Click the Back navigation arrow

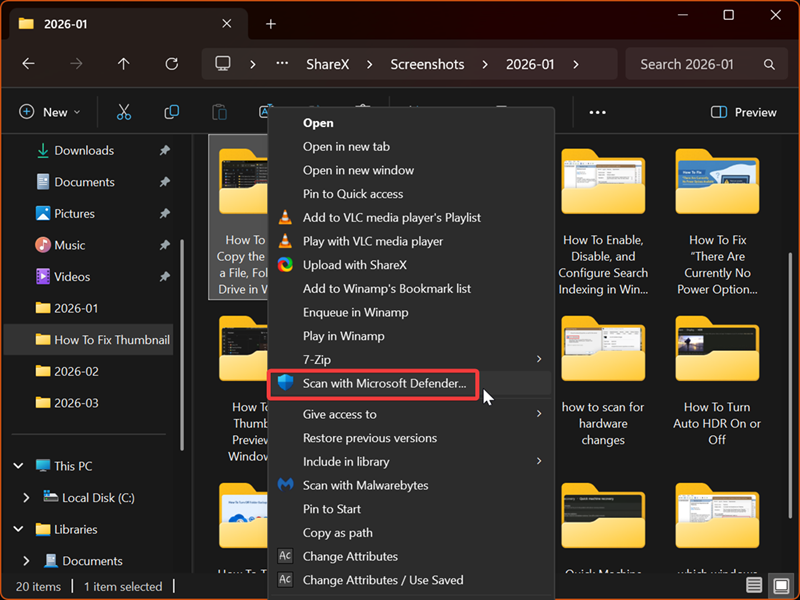tap(28, 64)
